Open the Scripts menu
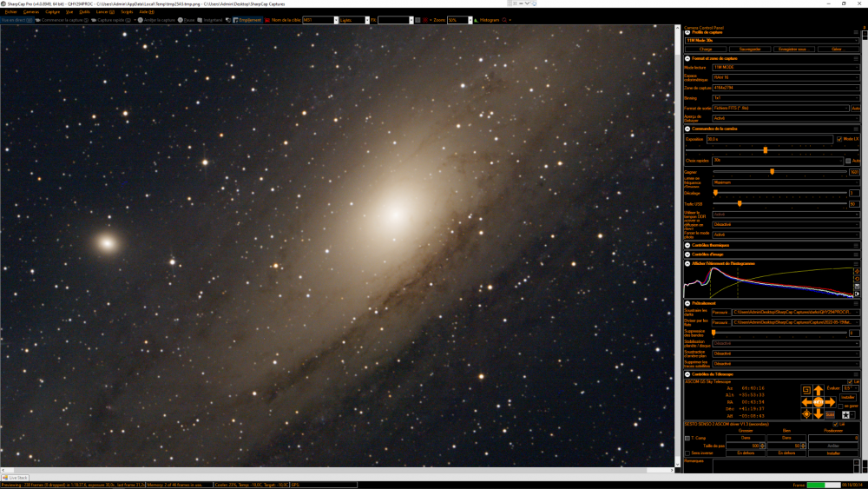This screenshot has width=868, height=489. click(127, 12)
